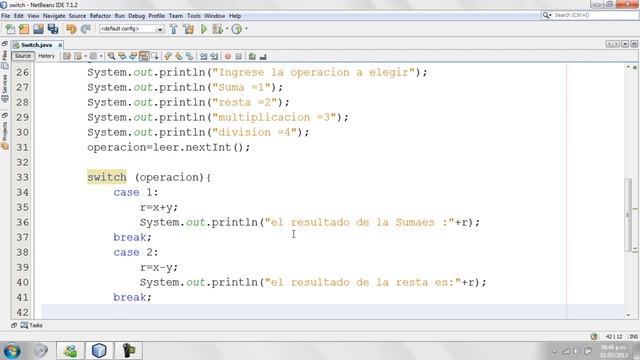Stop macro recording with the gray square
Image resolution: width=640 pixels, height=360 pixels.
[239, 56]
